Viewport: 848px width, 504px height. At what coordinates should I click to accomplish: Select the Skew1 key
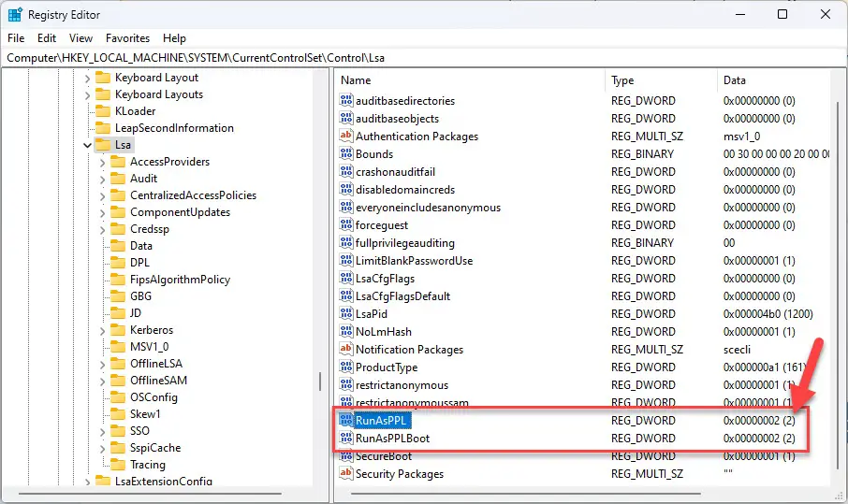point(145,414)
